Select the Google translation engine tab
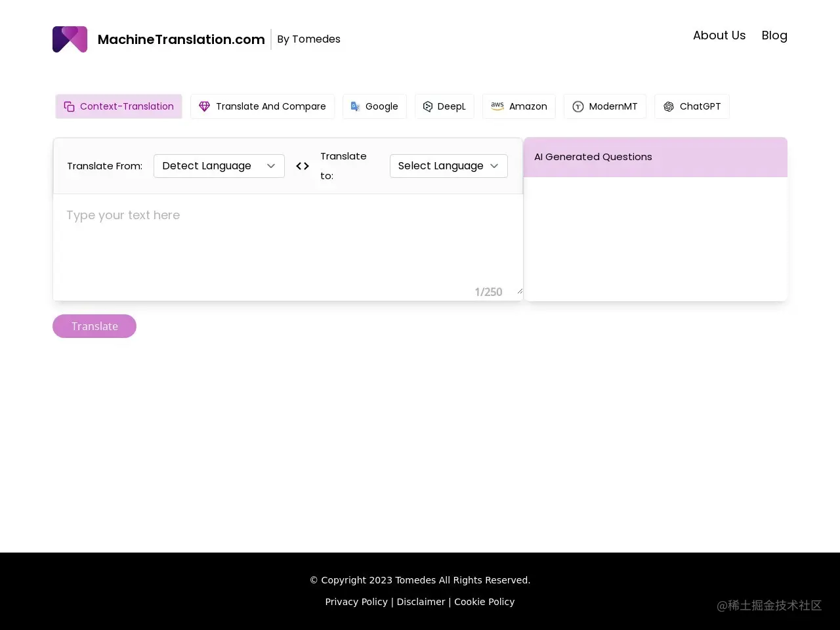The image size is (840, 630). click(375, 106)
